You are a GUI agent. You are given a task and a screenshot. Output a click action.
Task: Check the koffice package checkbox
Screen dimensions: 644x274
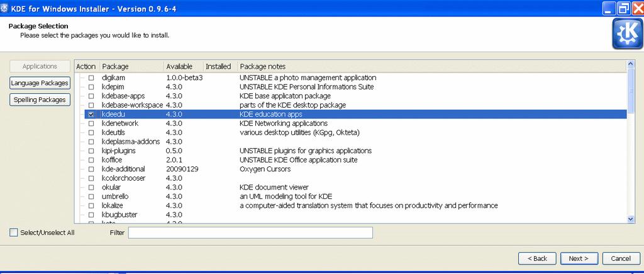point(91,160)
